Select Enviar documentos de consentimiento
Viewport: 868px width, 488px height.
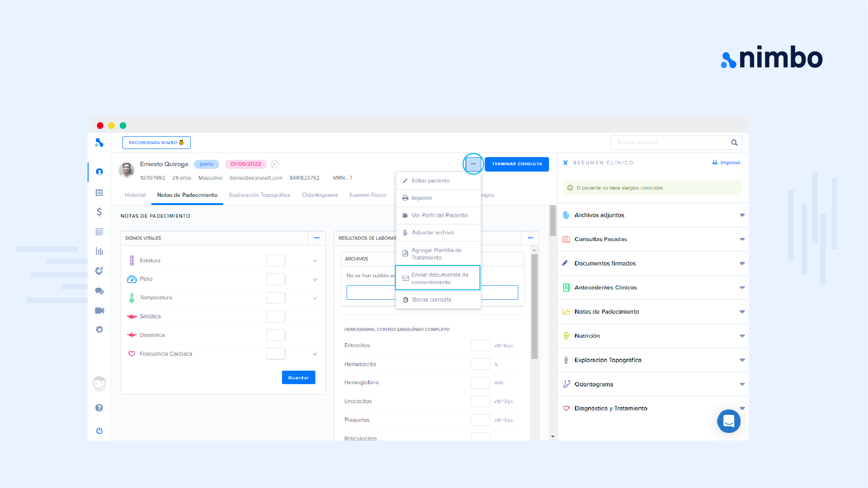tap(437, 278)
